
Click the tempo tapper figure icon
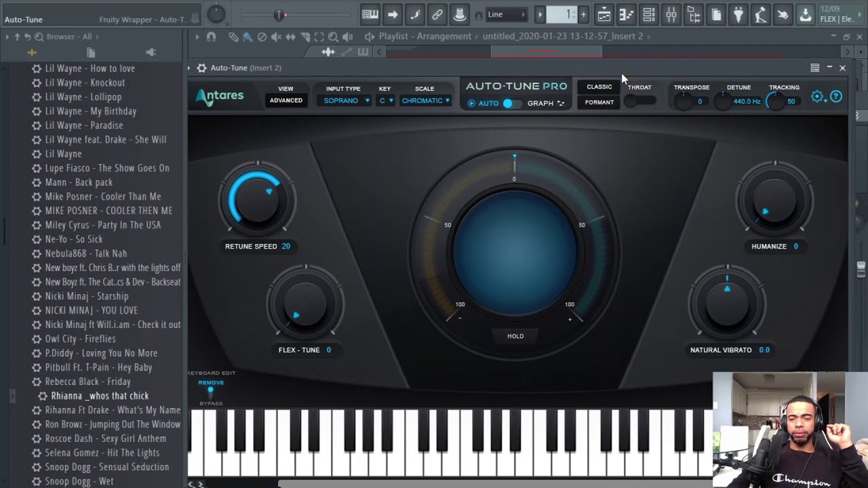click(x=760, y=14)
